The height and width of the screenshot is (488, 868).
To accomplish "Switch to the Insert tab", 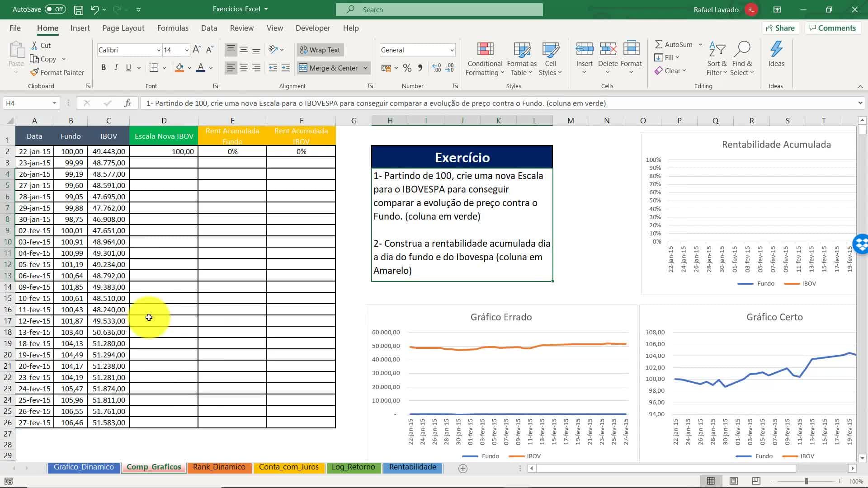I will 80,28.
